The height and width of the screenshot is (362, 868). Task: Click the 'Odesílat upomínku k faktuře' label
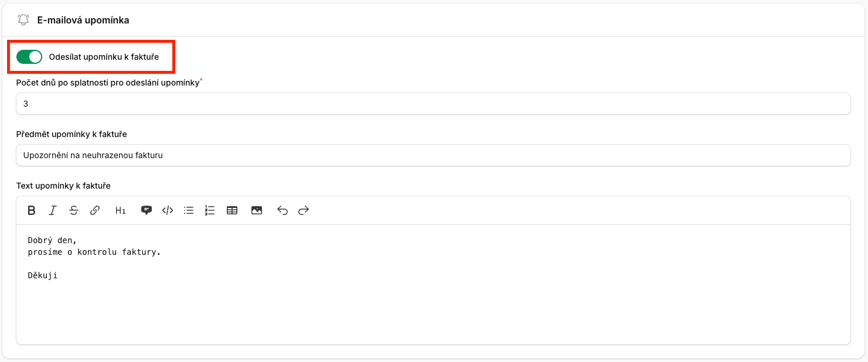click(x=104, y=57)
